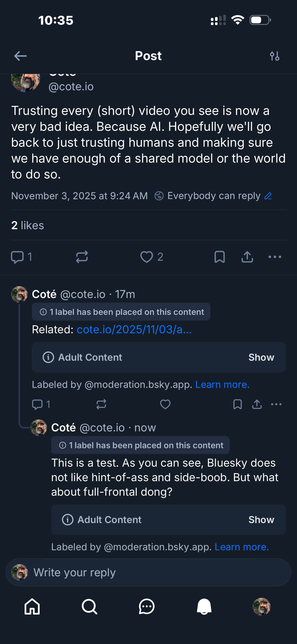297x644 pixels.
Task: Open the Home tab in bottom bar
Action: click(x=32, y=606)
